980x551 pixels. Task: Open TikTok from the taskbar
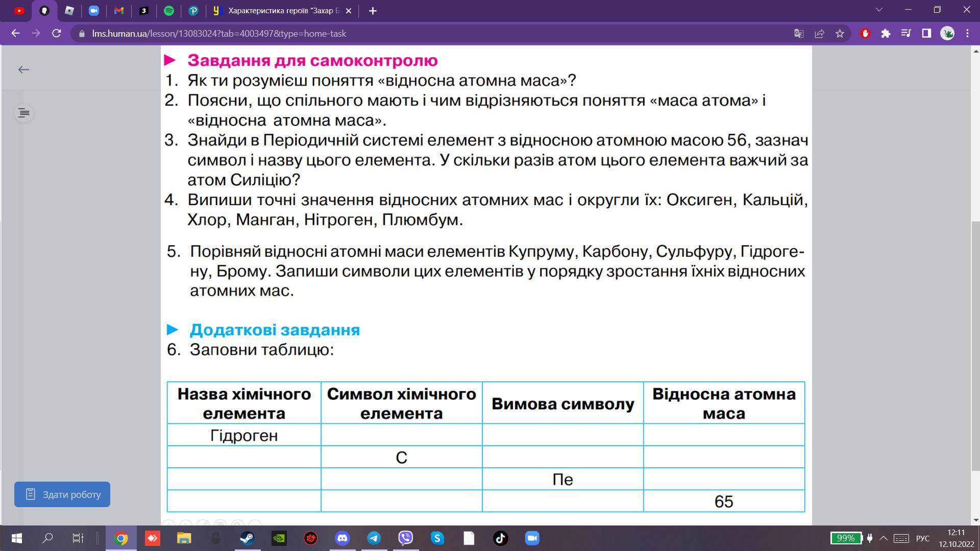(x=500, y=538)
